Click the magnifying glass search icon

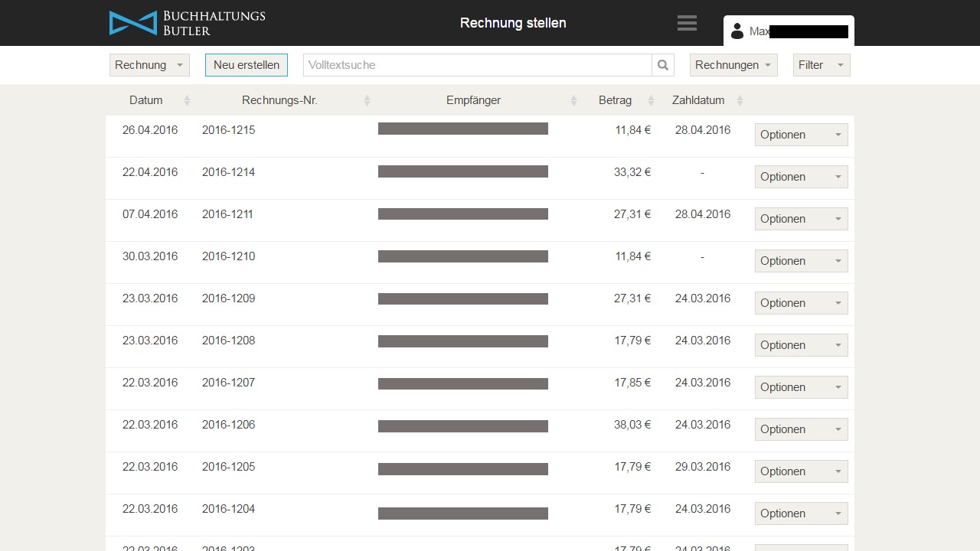pos(663,65)
